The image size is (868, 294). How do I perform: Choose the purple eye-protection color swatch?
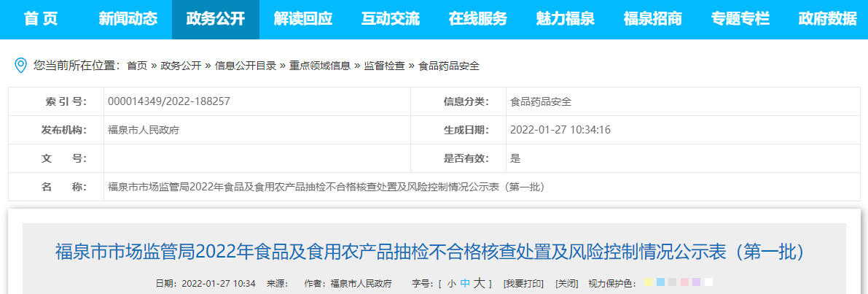(x=697, y=282)
